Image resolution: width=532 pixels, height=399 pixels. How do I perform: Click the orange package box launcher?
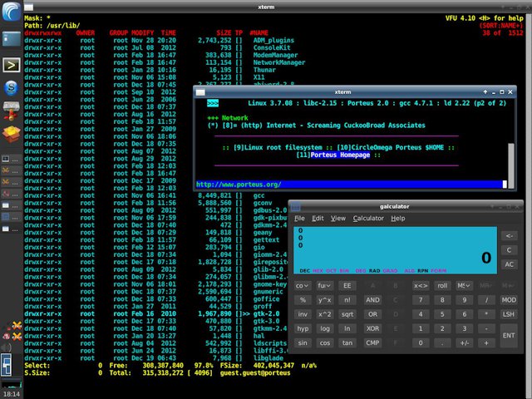(11, 134)
